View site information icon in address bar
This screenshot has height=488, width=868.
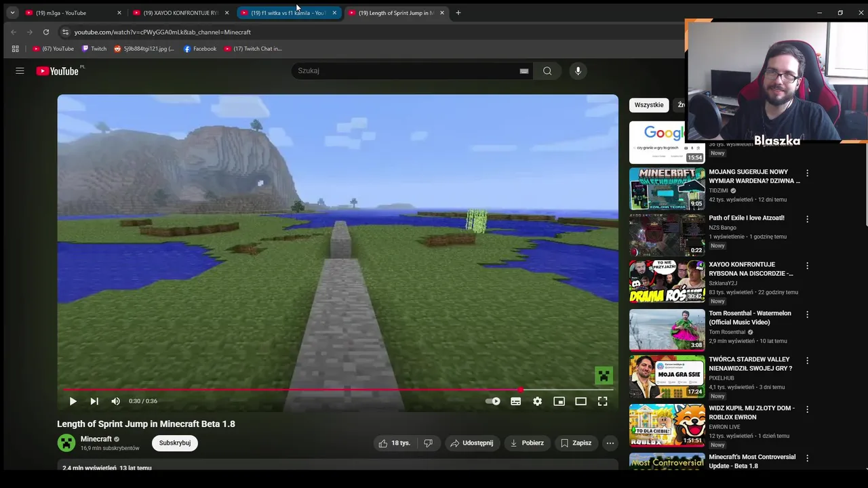click(65, 32)
